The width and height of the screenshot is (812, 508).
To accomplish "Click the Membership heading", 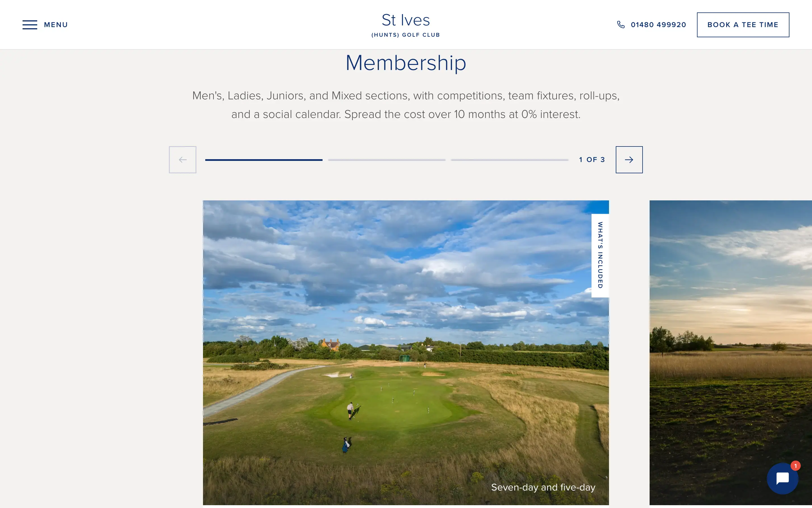I will [x=406, y=63].
